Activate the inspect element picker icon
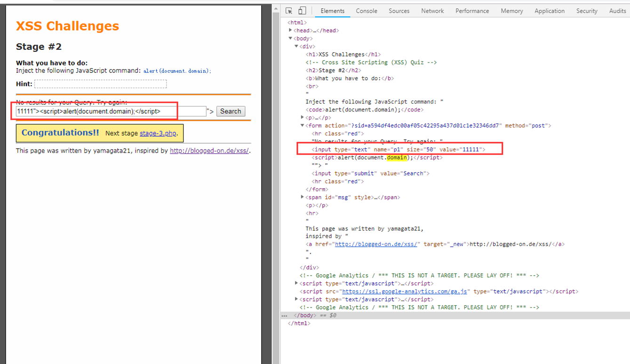Viewport: 630px width, 364px height. click(289, 11)
